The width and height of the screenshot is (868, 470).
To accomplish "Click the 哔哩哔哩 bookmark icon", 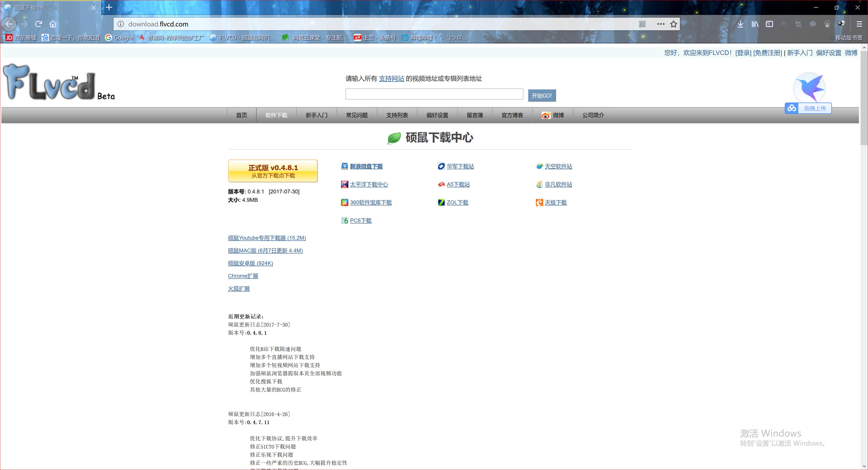I will (405, 38).
